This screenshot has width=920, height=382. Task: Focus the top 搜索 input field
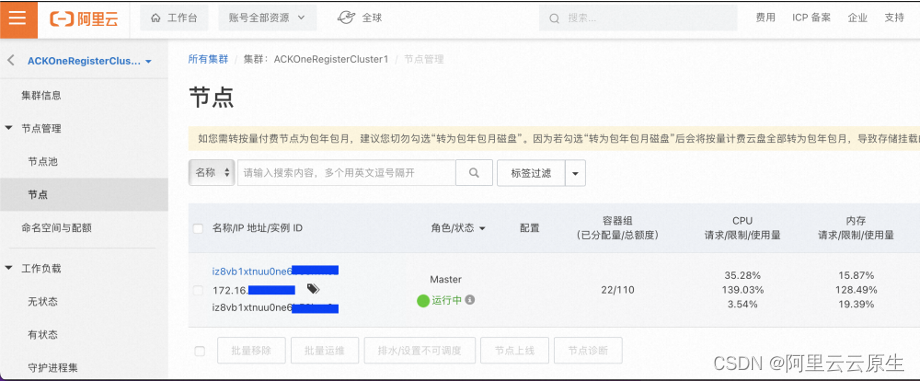(x=638, y=18)
